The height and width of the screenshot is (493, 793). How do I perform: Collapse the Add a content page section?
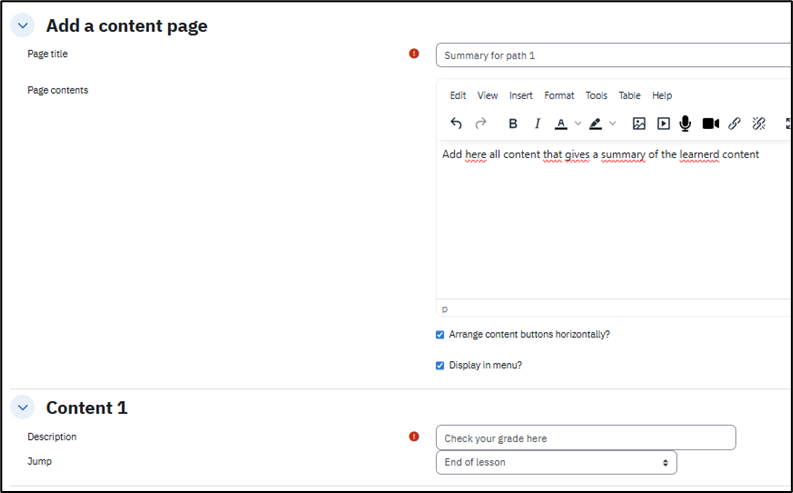[x=23, y=26]
